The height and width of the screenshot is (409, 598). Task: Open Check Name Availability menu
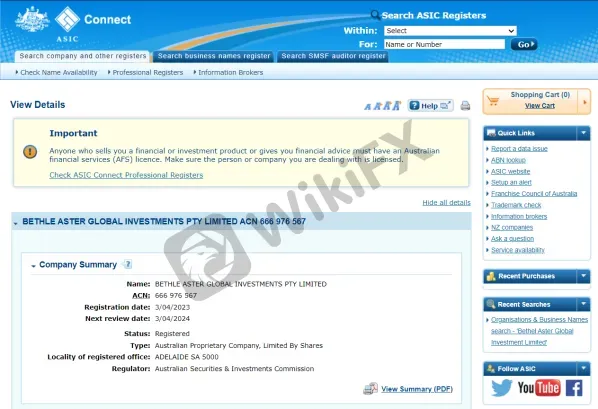click(56, 72)
